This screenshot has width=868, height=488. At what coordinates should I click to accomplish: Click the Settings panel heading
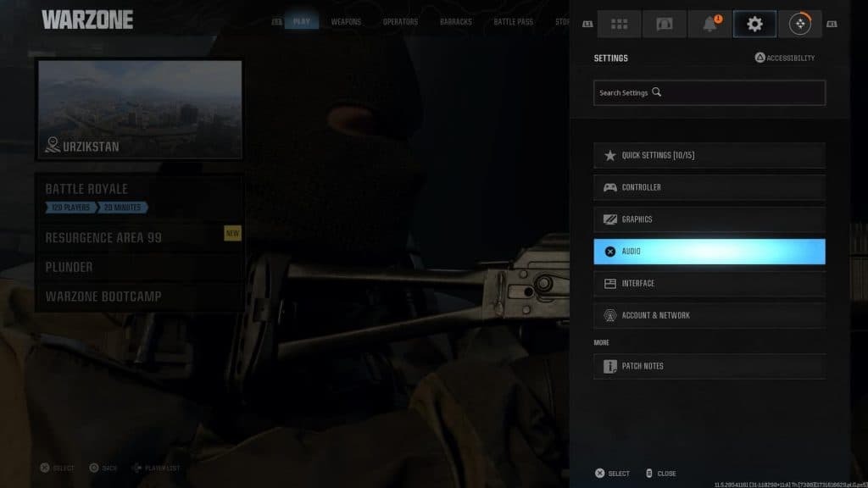point(610,58)
